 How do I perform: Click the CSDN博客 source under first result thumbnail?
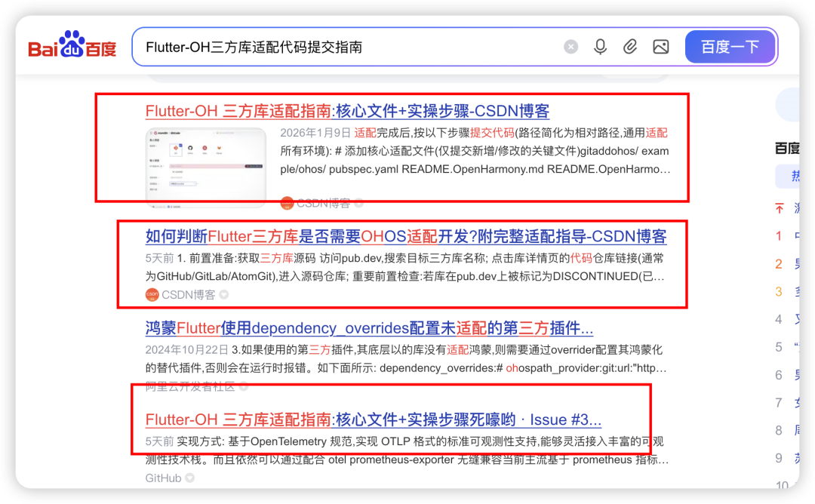(323, 204)
